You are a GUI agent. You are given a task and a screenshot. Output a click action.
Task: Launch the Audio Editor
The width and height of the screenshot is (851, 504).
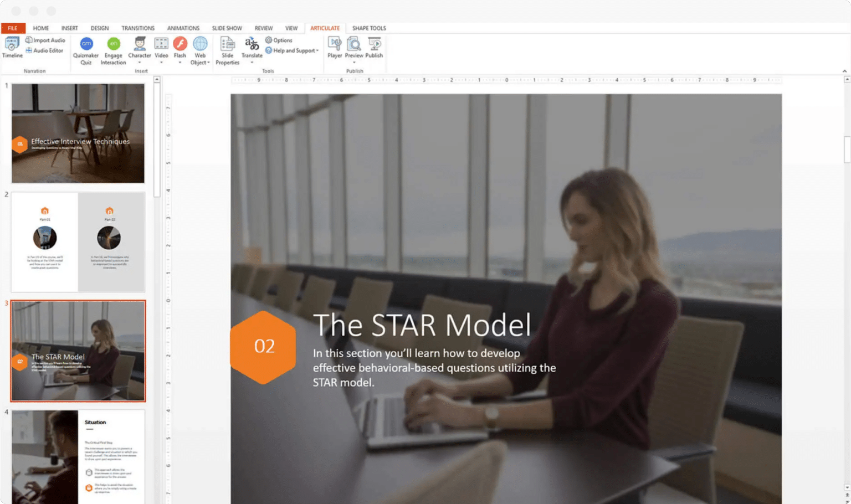[x=45, y=50]
